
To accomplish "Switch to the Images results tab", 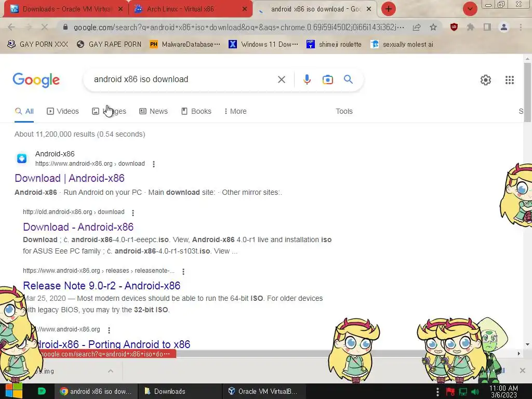I will 109,111.
